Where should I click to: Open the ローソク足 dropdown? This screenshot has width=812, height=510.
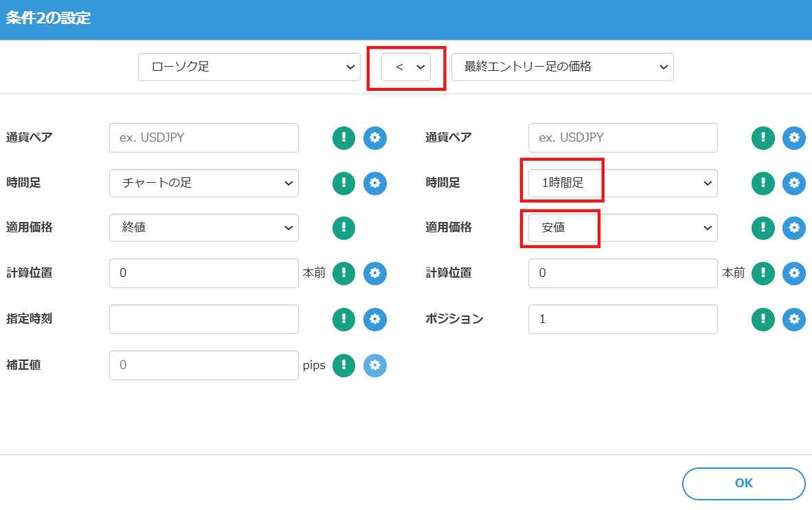[x=249, y=67]
